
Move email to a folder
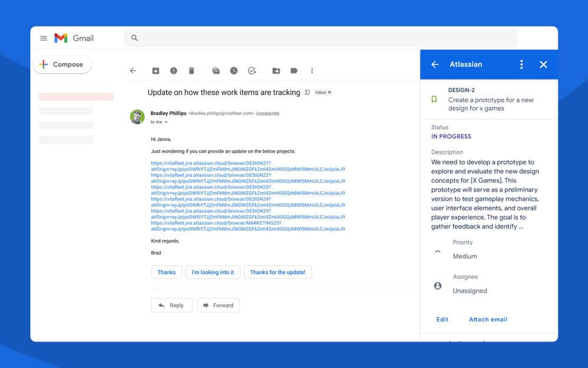[x=276, y=71]
